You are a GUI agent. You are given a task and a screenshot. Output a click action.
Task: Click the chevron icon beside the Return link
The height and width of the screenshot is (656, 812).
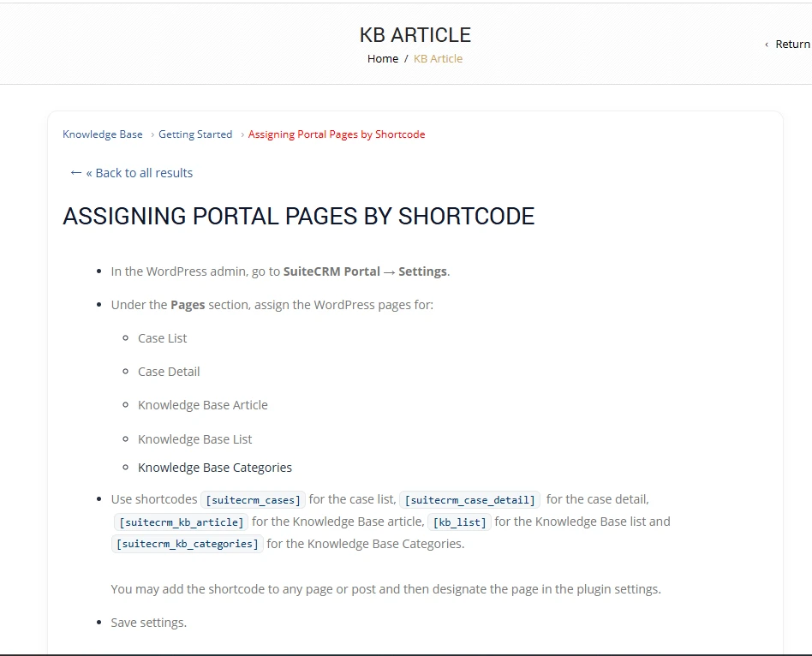point(767,44)
